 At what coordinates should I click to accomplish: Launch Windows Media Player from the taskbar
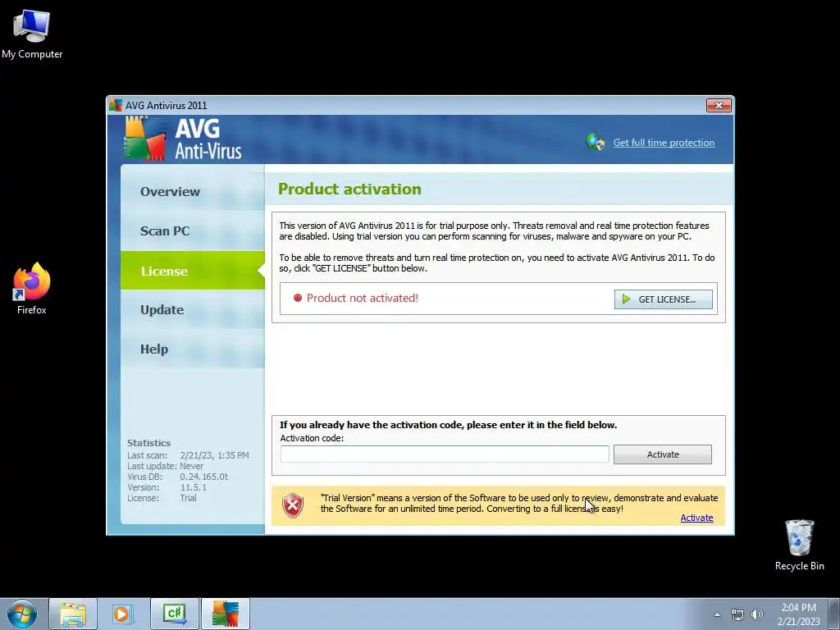point(123,614)
